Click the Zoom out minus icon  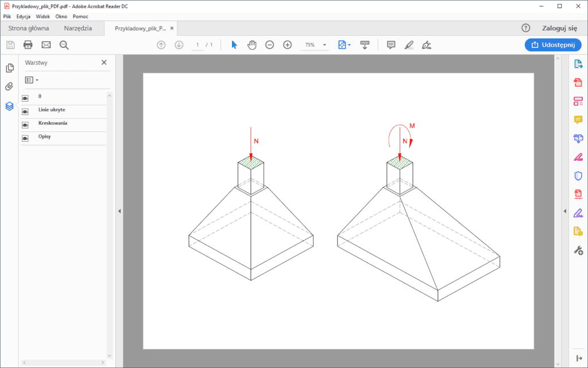pyautogui.click(x=269, y=45)
